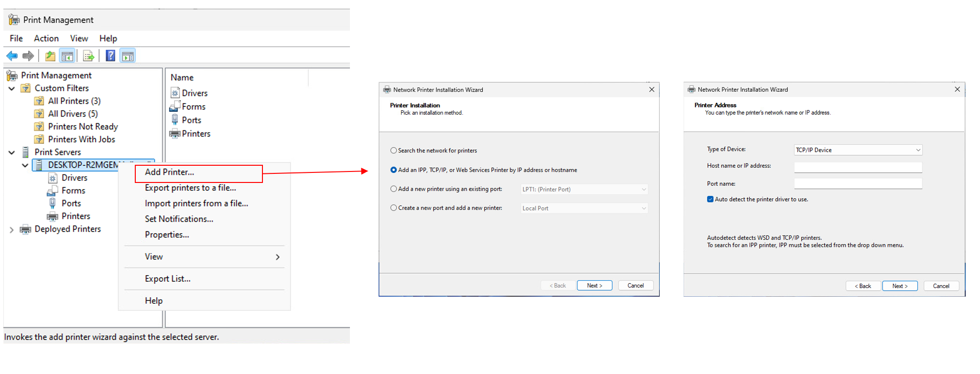Expand the Deployed Printers tree node
This screenshot has width=980, height=374.
(x=12, y=230)
